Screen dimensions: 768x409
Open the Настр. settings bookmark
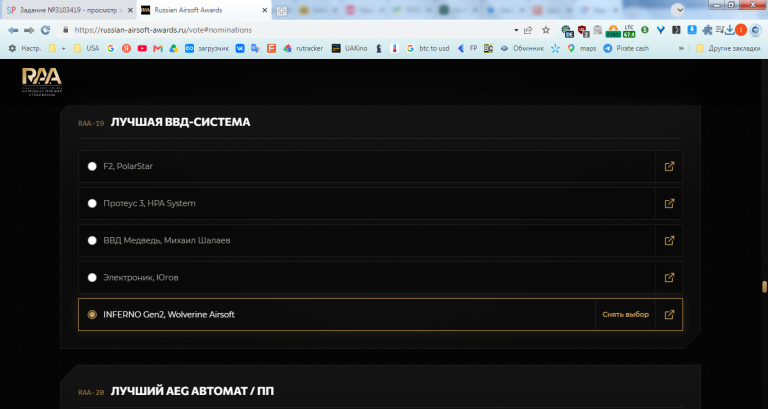pos(24,48)
